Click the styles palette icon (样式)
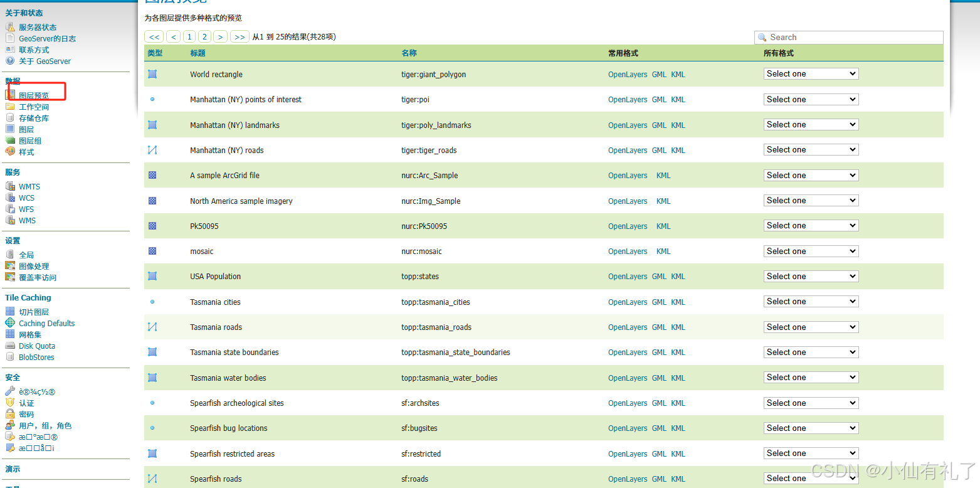The width and height of the screenshot is (980, 488). [x=10, y=152]
